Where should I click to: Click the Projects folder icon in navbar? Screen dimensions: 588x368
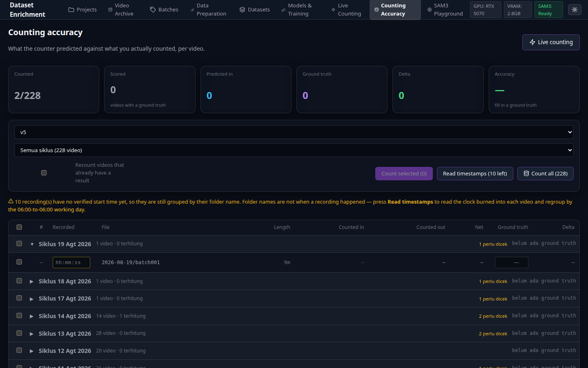point(71,9)
